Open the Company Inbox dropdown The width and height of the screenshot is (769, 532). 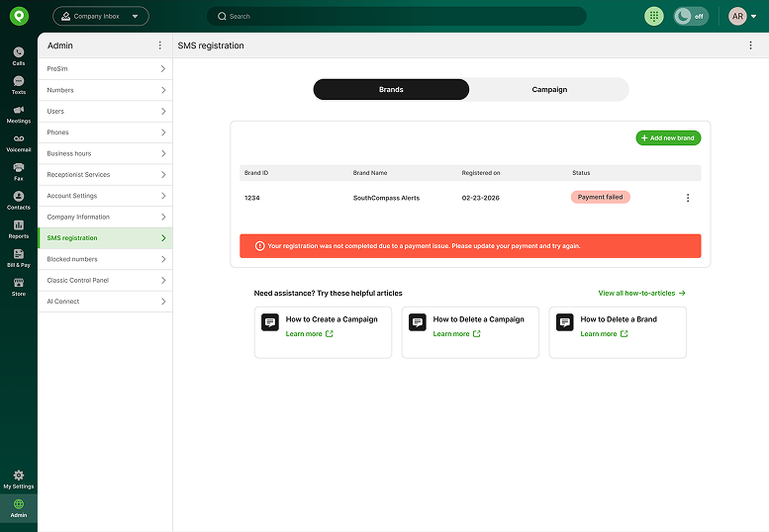[x=101, y=17]
